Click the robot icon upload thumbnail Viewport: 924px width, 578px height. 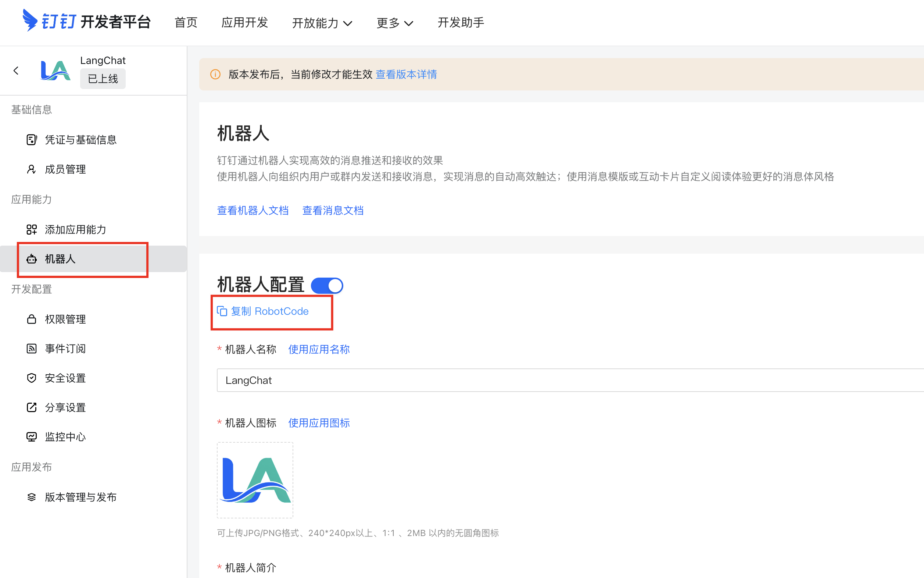coord(255,480)
